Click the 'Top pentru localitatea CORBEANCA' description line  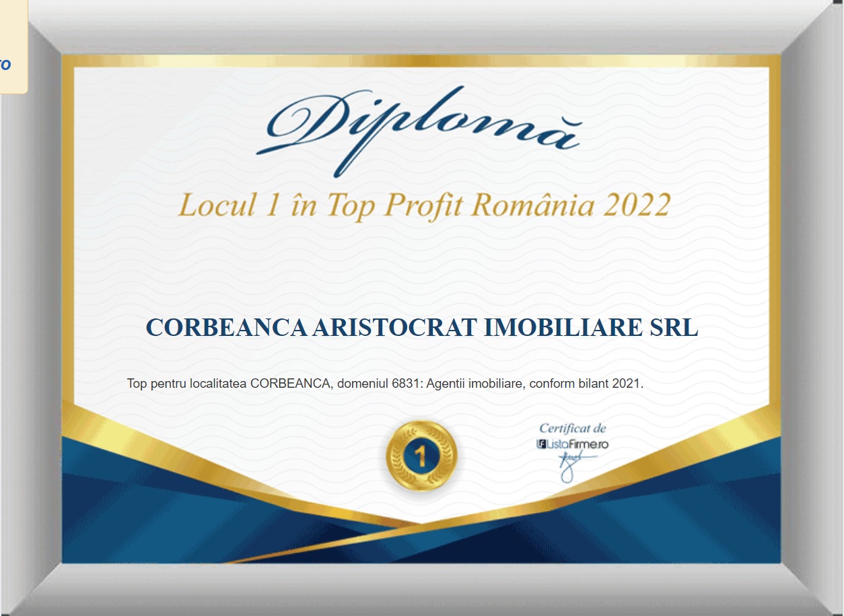point(385,384)
